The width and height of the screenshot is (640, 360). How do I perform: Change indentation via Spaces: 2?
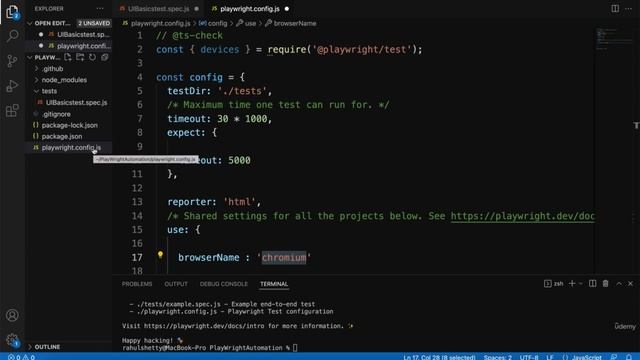[x=498, y=357]
